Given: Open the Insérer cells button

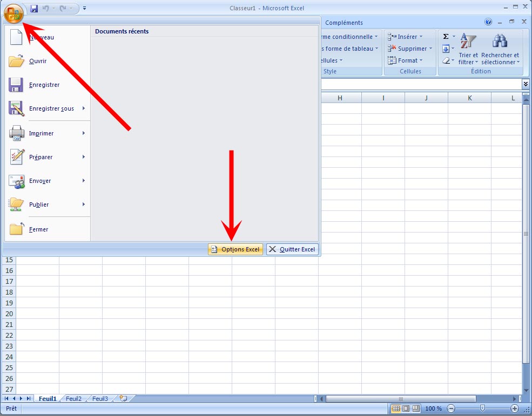Looking at the screenshot, I should pyautogui.click(x=405, y=37).
